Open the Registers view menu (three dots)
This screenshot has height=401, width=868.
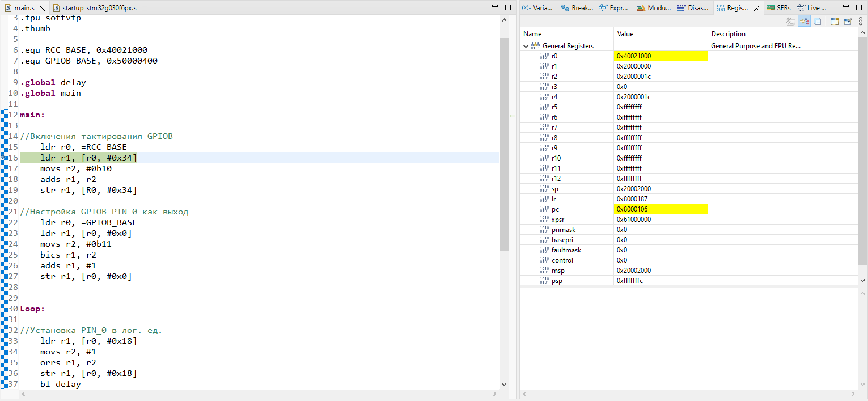(x=861, y=21)
